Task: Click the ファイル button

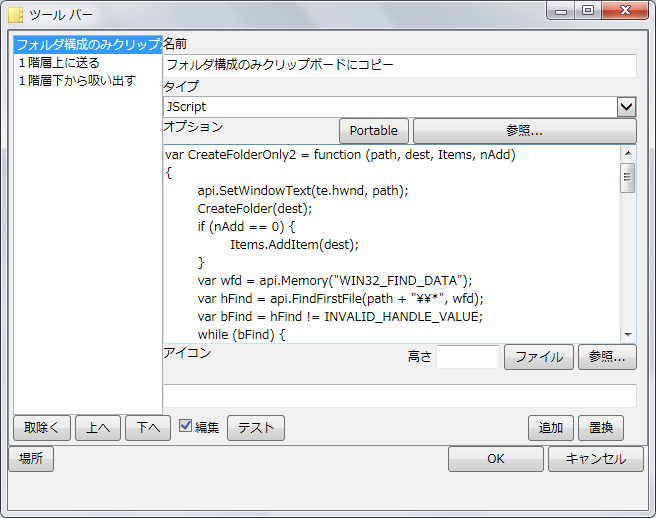Action: point(539,357)
